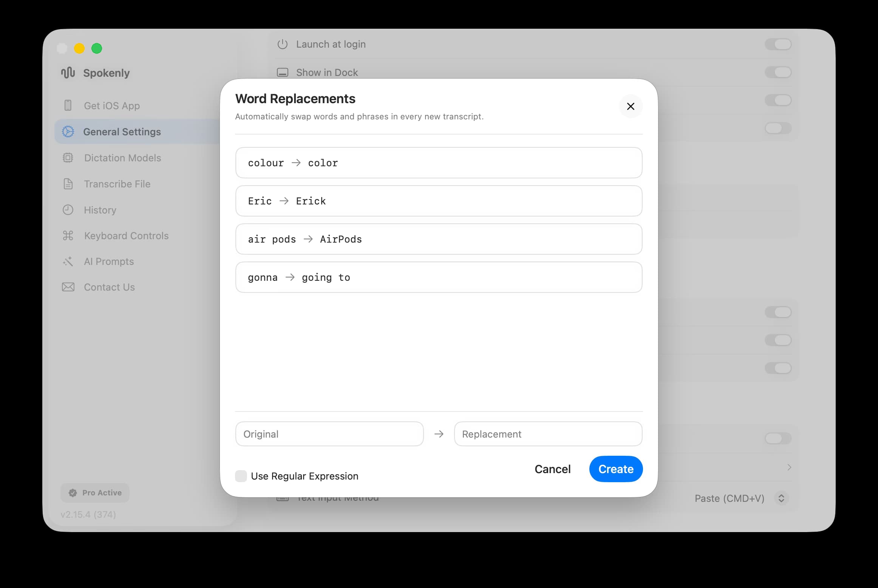Open the General Settings section
The image size is (878, 588).
point(122,132)
